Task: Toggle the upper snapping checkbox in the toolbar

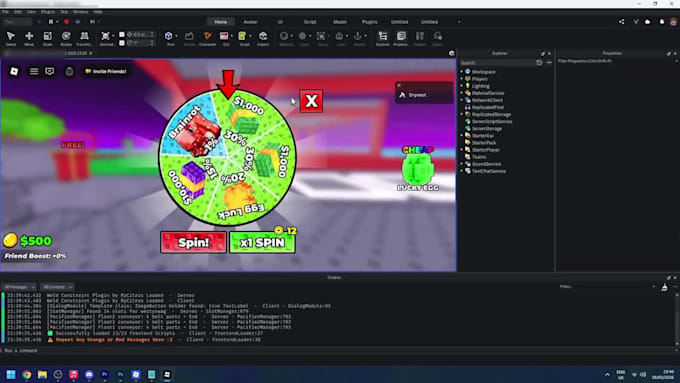Action: point(122,34)
